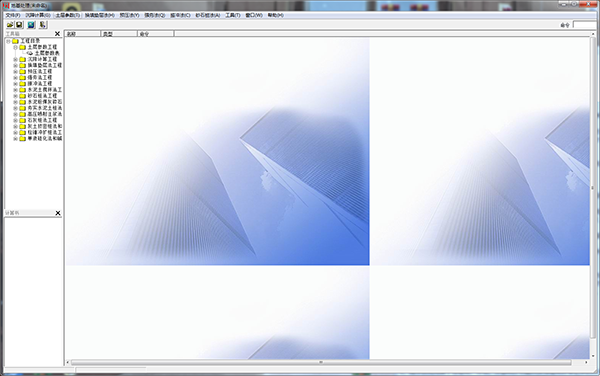Click the 工程目录 root folder icon
Screen dimensions: 600x376
click(x=15, y=41)
